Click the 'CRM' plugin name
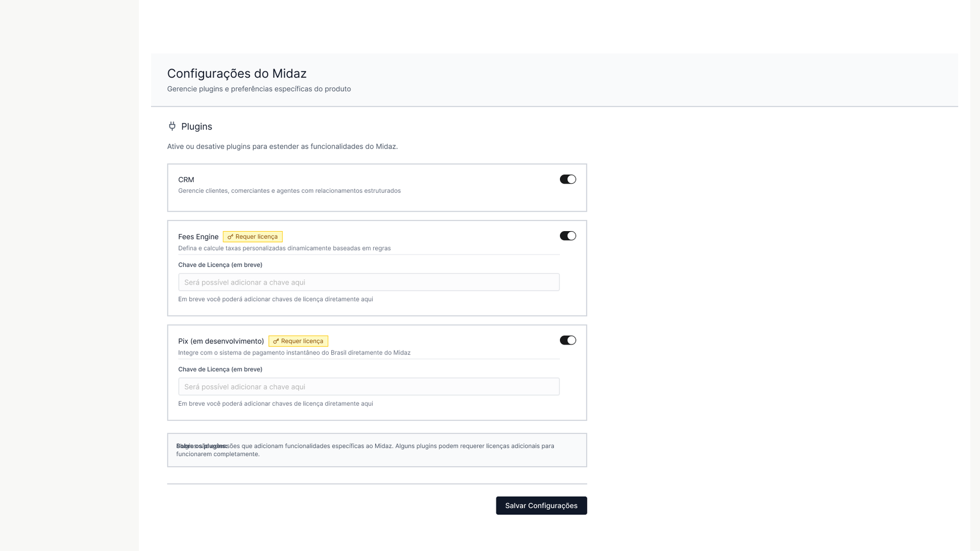 click(x=186, y=180)
